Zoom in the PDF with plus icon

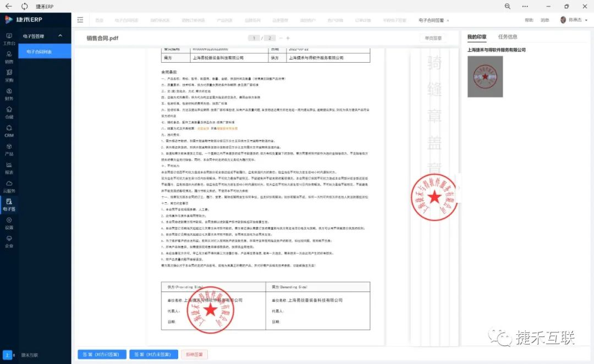pos(288,38)
